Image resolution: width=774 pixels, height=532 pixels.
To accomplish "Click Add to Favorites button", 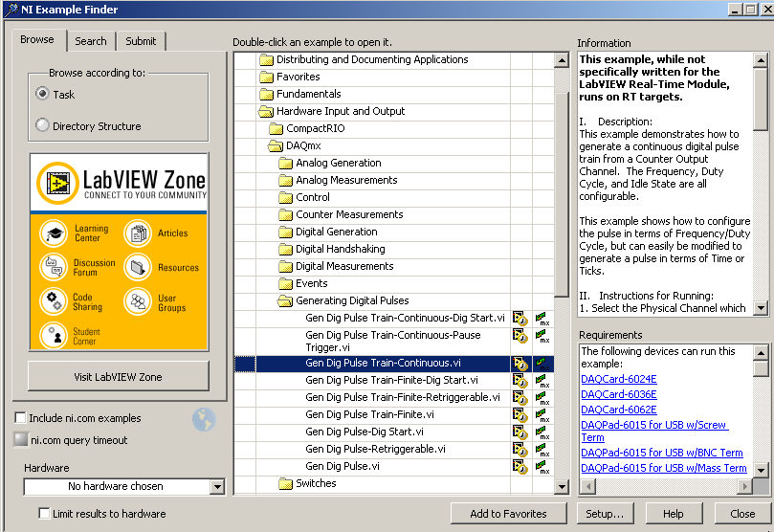I will pyautogui.click(x=508, y=514).
